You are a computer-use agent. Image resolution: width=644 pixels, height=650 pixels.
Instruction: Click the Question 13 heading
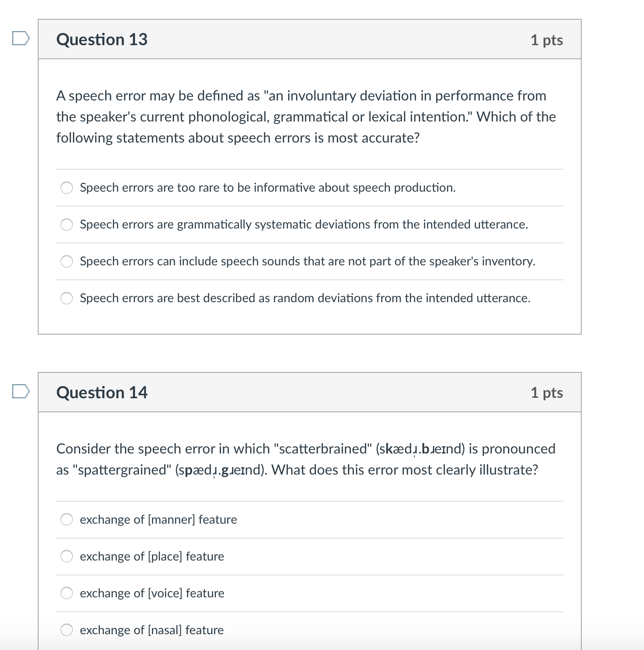pos(102,39)
